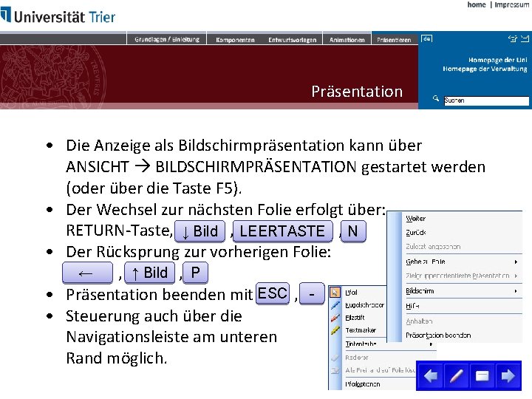Select the arrow pointer icon in pen menu
The image size is (532, 399).
coord(335,293)
